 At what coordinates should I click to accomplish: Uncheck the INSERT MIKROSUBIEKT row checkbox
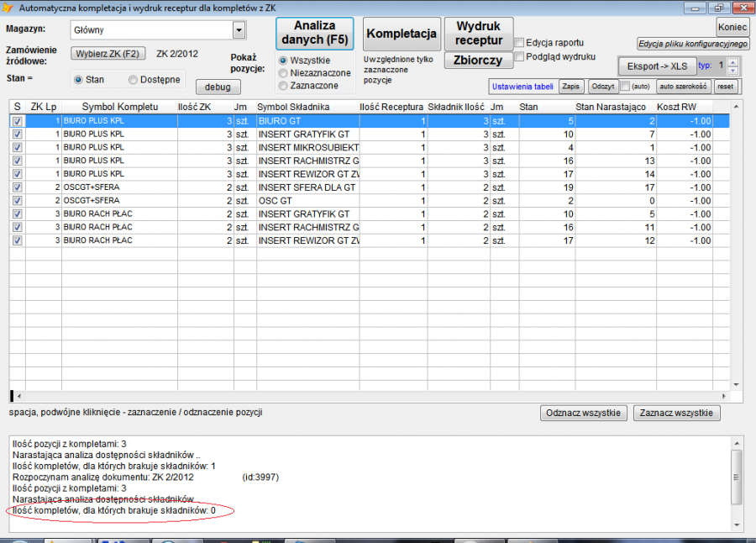pyautogui.click(x=18, y=148)
